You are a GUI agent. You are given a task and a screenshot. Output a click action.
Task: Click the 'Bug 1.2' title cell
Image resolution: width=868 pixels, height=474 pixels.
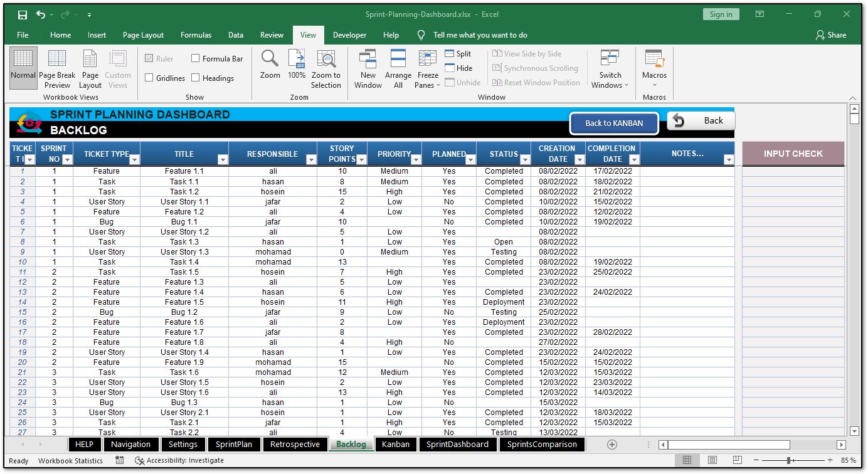pos(184,312)
